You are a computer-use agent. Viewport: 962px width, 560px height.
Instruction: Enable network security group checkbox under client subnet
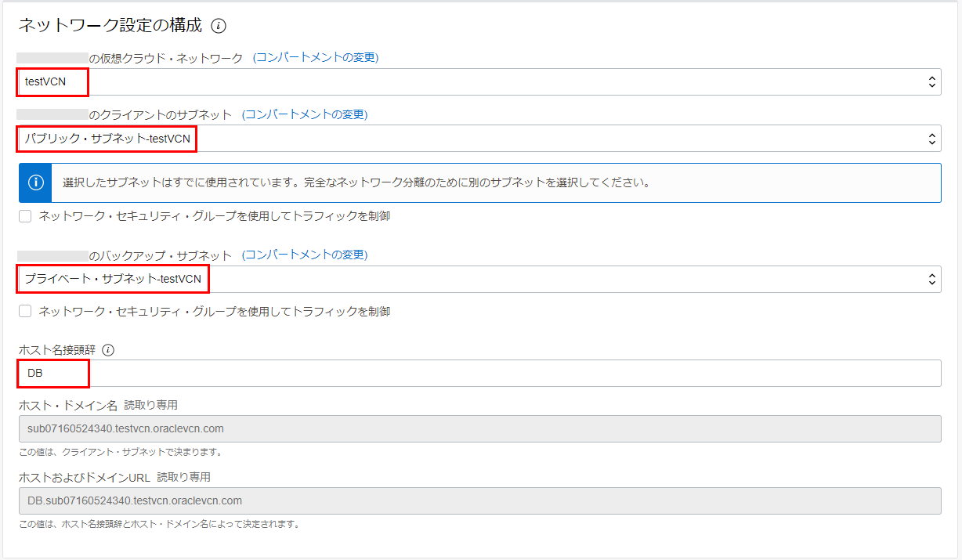(x=25, y=216)
